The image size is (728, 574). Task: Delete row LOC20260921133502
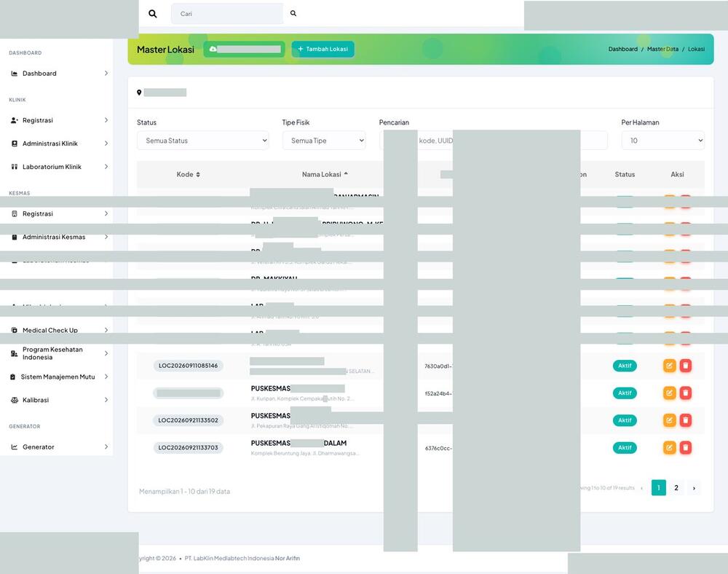point(685,420)
